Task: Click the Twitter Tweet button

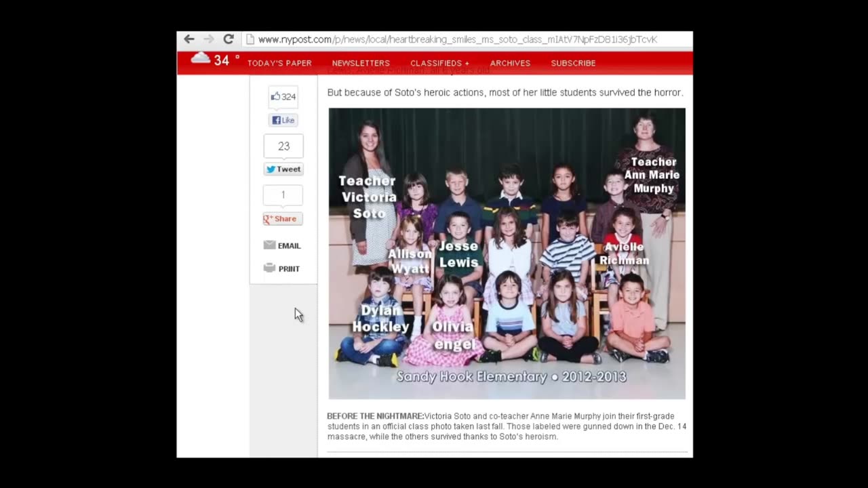Action: click(283, 169)
